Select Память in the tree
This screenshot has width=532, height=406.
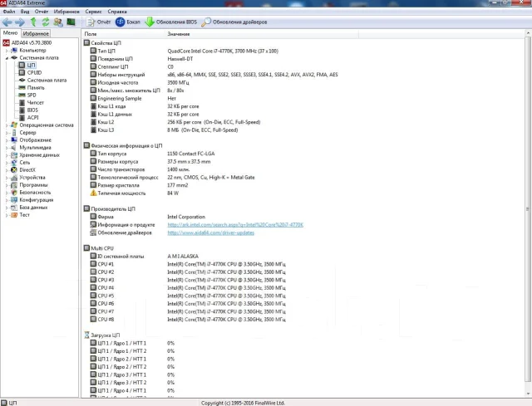click(x=36, y=87)
